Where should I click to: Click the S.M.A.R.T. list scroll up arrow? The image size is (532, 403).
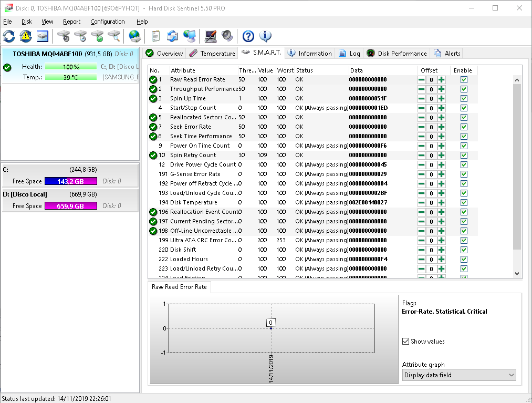(x=517, y=80)
